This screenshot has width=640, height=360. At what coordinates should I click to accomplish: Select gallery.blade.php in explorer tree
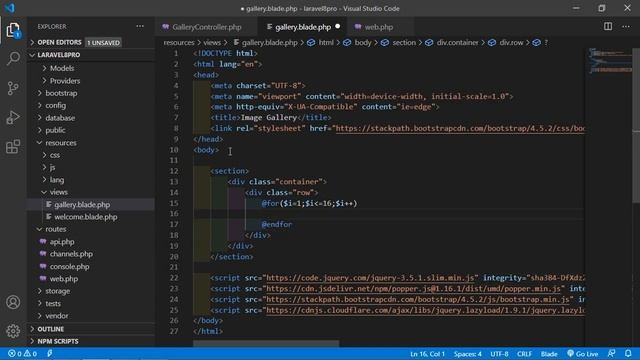click(x=82, y=204)
